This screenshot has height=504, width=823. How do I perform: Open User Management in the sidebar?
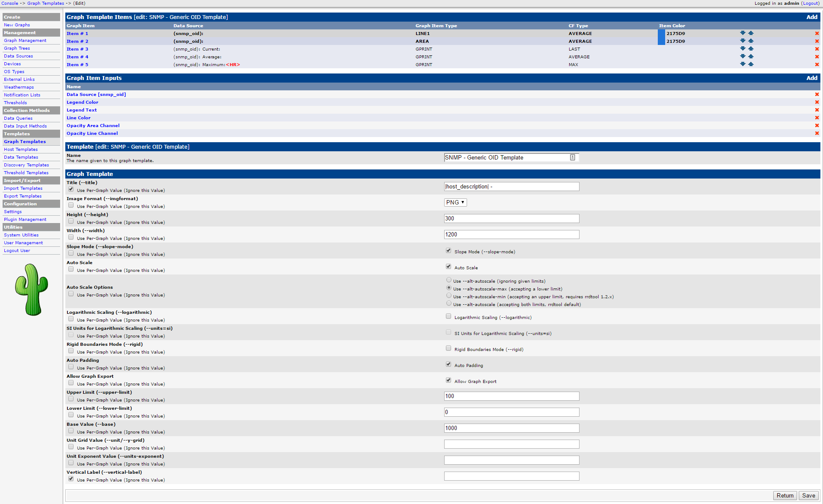[23, 243]
